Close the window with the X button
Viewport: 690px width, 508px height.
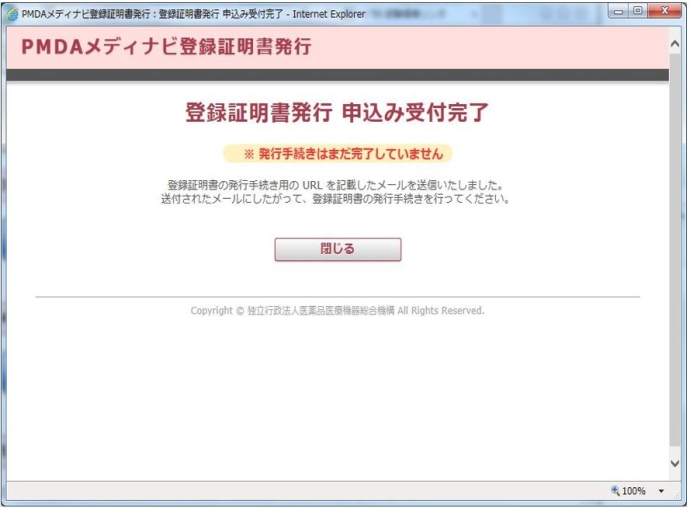point(664,11)
